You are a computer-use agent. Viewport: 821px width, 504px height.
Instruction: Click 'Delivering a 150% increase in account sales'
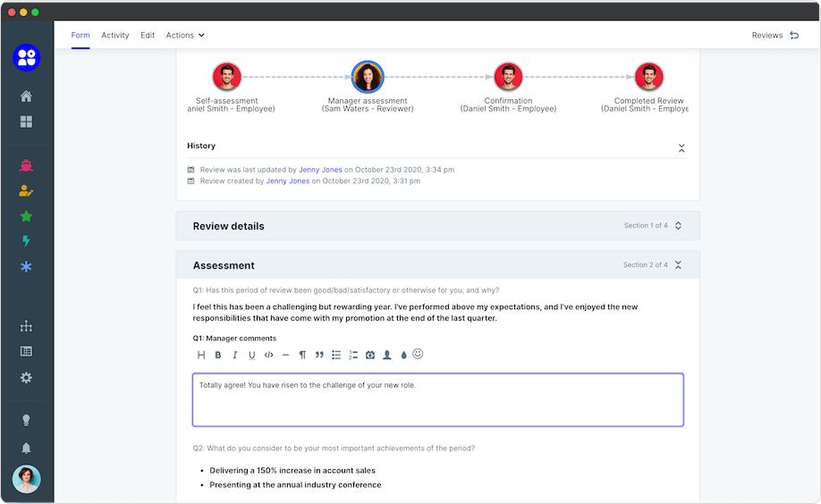point(292,471)
